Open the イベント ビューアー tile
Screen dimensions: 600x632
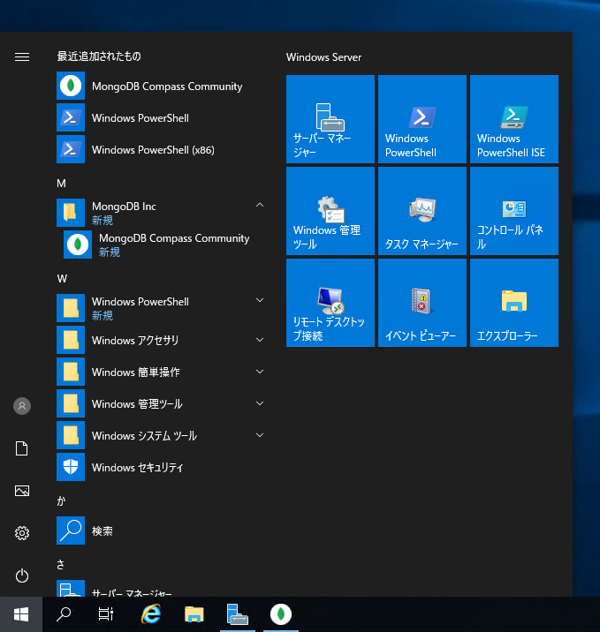[x=422, y=303]
